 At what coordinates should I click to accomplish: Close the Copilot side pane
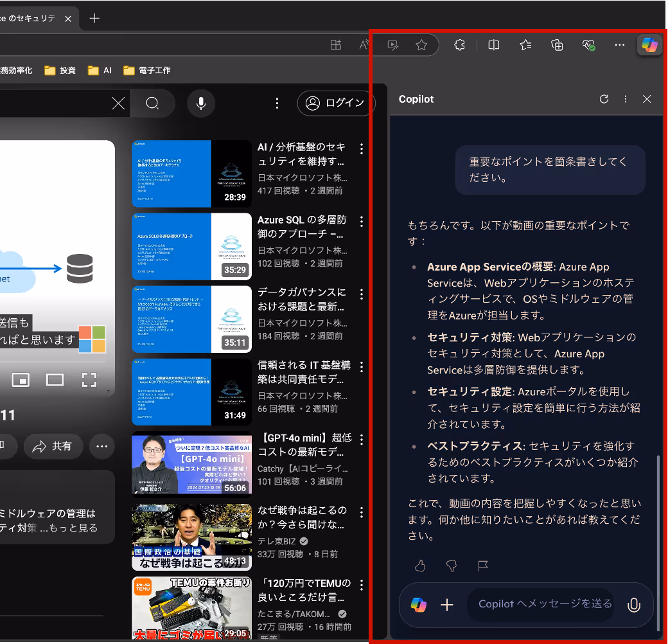(x=647, y=100)
